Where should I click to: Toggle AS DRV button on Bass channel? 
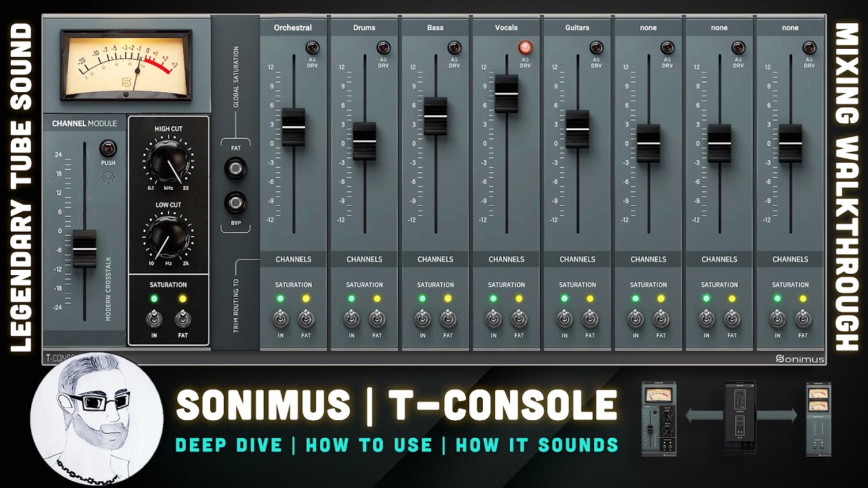coord(454,48)
